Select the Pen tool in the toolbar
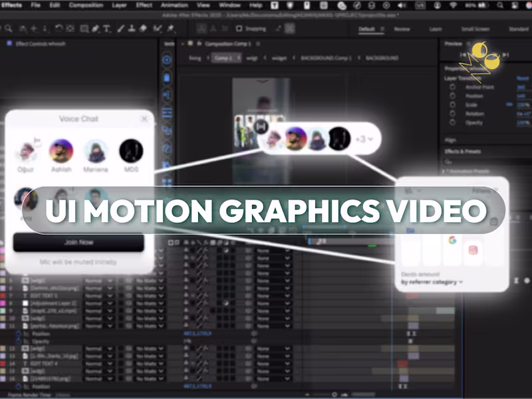Viewport: 532px width, 399px height. (94, 28)
